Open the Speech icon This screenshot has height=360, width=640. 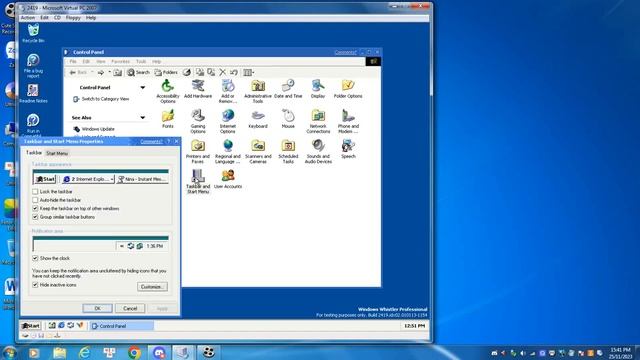[x=348, y=149]
